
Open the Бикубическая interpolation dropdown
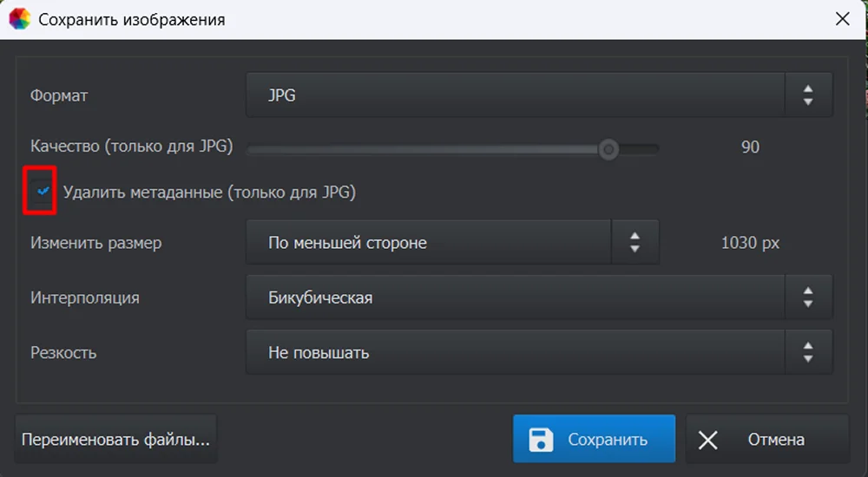click(539, 297)
